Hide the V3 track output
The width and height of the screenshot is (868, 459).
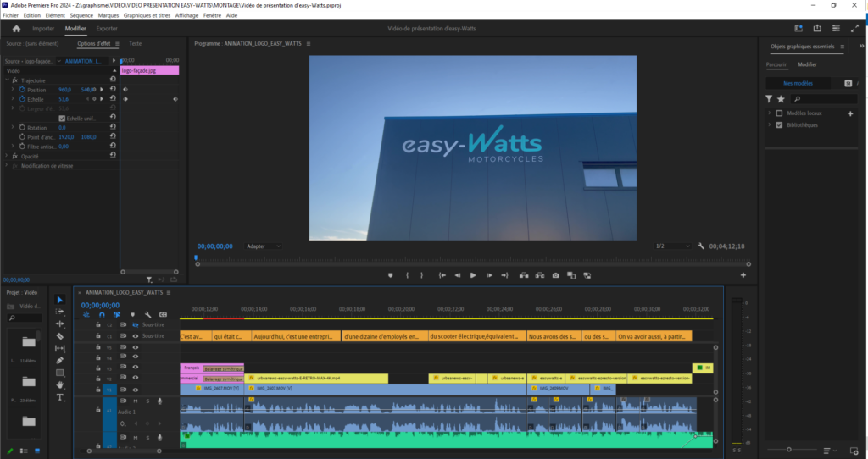click(135, 368)
